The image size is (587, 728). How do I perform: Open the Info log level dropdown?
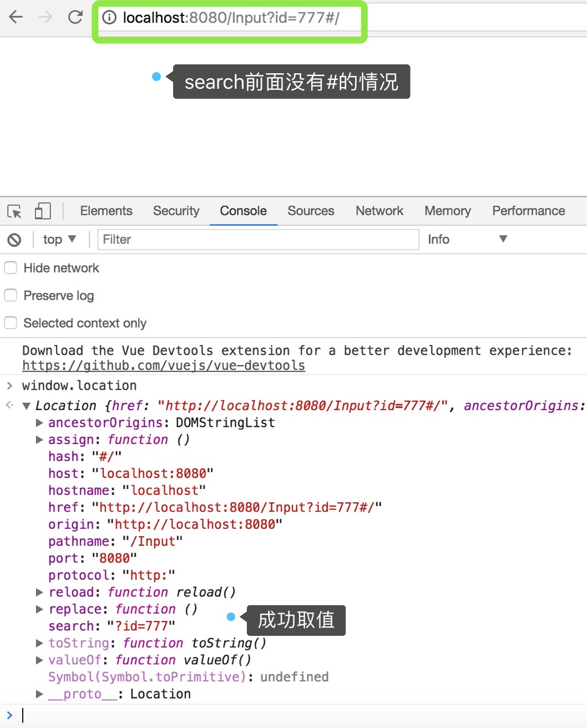tap(467, 240)
